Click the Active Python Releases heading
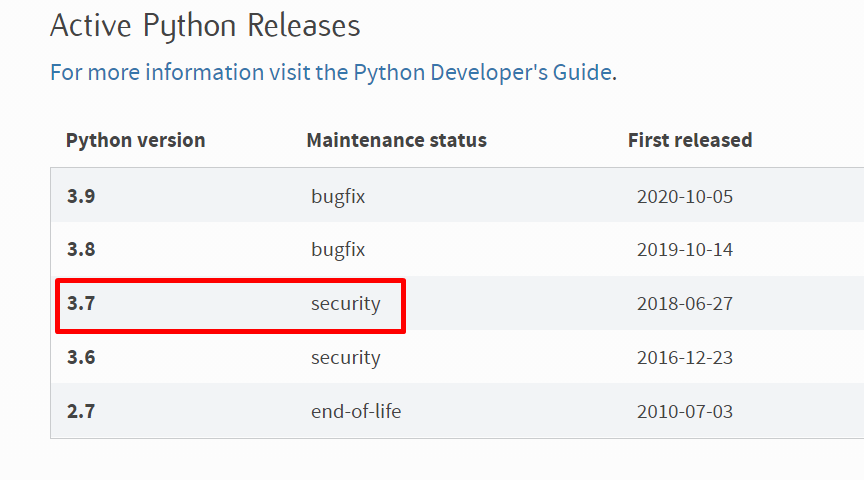 205,25
